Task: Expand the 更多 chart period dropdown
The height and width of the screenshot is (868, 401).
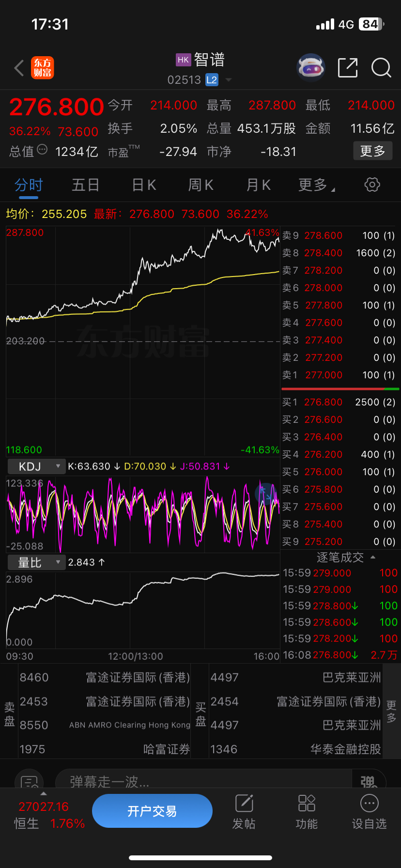Action: [x=317, y=185]
